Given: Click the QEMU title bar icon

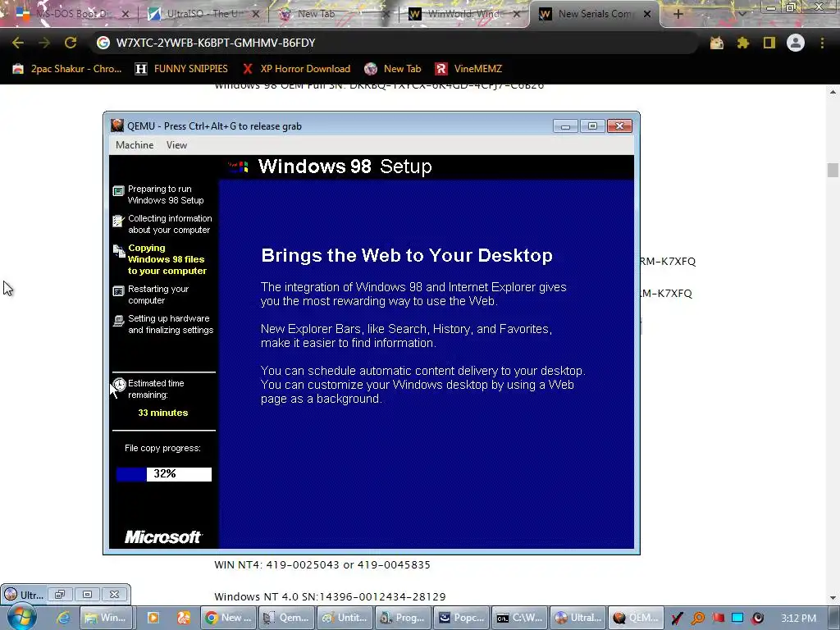Looking at the screenshot, I should [117, 126].
